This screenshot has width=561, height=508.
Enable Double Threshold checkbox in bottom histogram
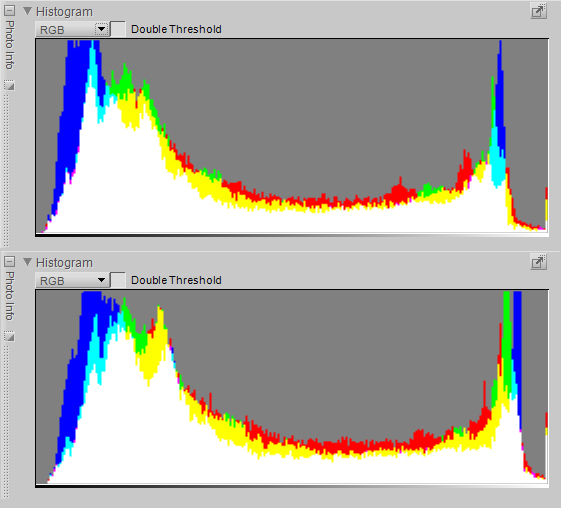(118, 280)
